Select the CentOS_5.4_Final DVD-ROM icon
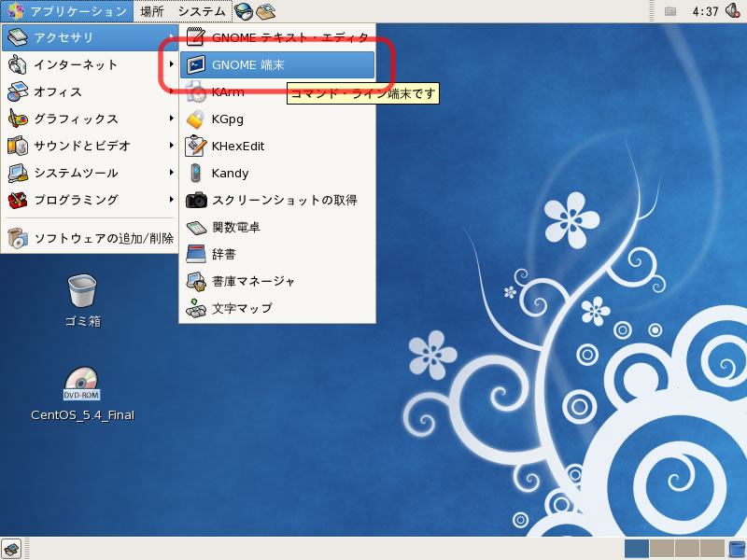This screenshot has width=747, height=560. coord(82,394)
